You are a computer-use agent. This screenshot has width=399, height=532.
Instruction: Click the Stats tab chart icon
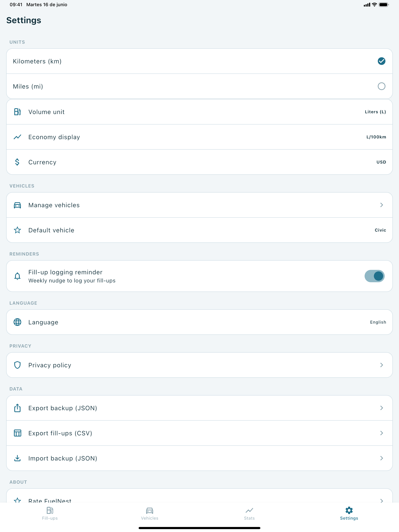pyautogui.click(x=249, y=510)
